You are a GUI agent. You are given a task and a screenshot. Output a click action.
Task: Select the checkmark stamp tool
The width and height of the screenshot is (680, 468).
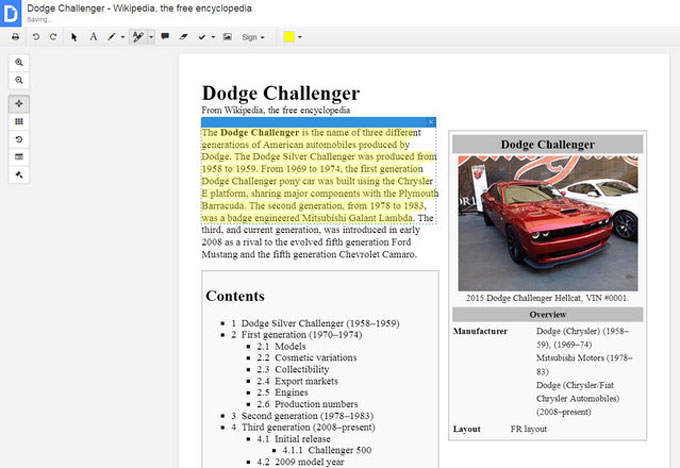coord(202,37)
